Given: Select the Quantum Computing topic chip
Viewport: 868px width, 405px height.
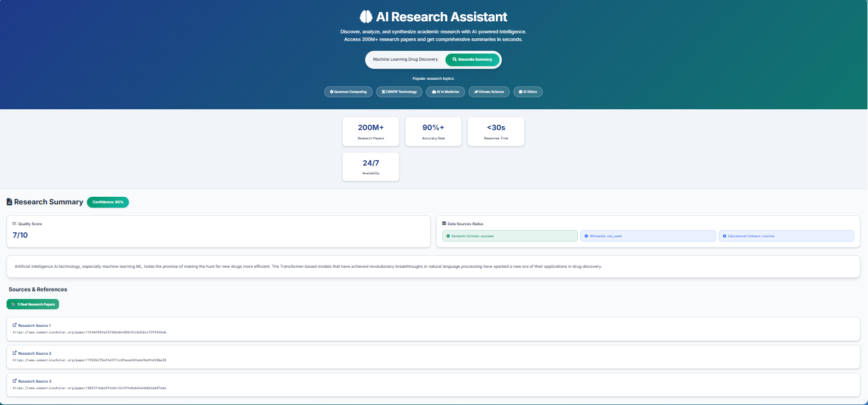Looking at the screenshot, I should point(348,92).
